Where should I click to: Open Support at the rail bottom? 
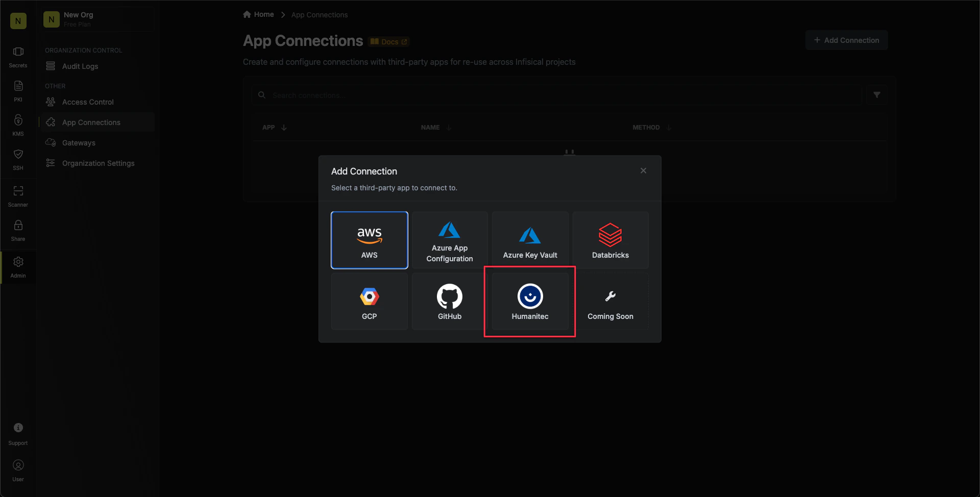pos(18,434)
